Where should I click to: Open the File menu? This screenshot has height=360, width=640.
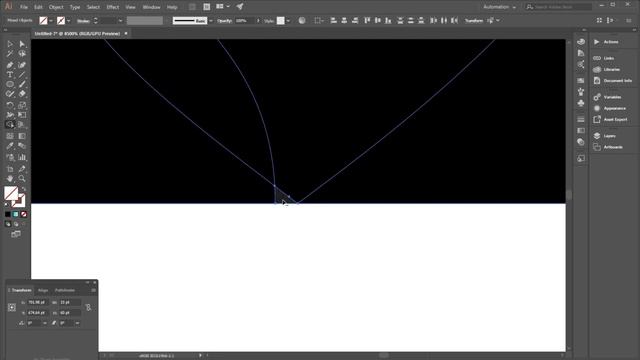24,7
